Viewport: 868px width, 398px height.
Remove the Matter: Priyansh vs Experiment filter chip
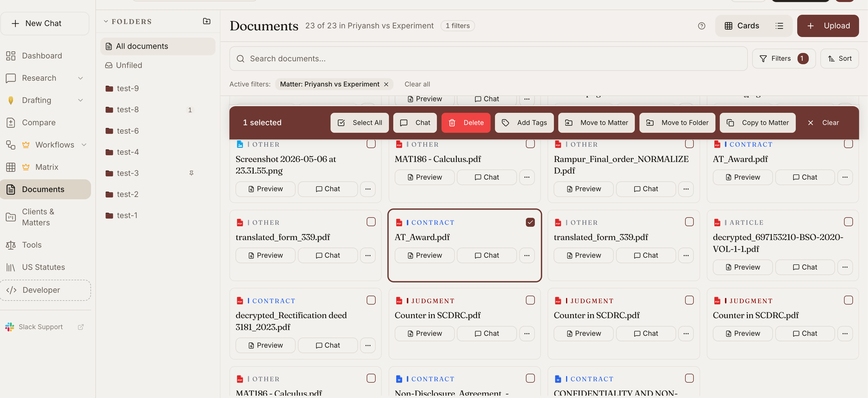point(386,84)
